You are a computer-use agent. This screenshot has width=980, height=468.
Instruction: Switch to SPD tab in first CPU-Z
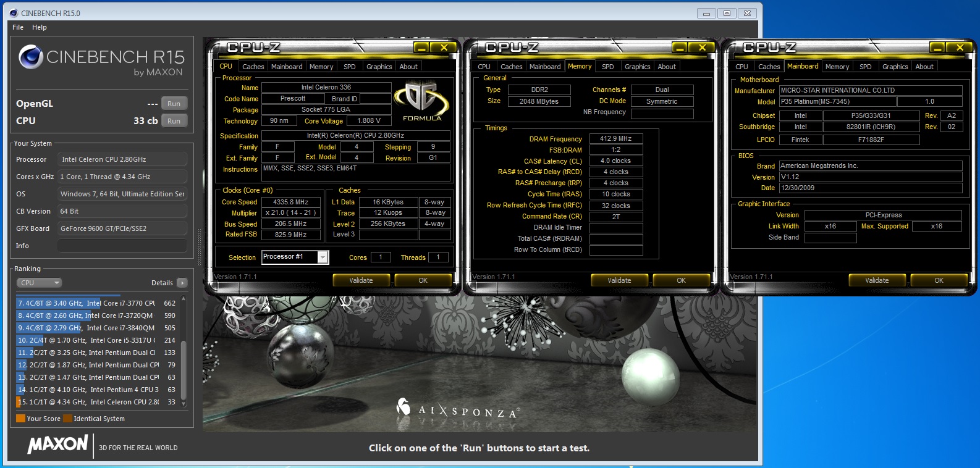[350, 67]
